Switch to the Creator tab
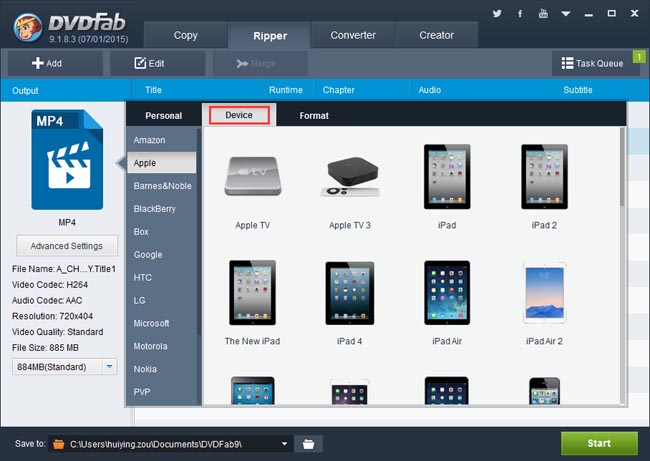 click(x=437, y=36)
